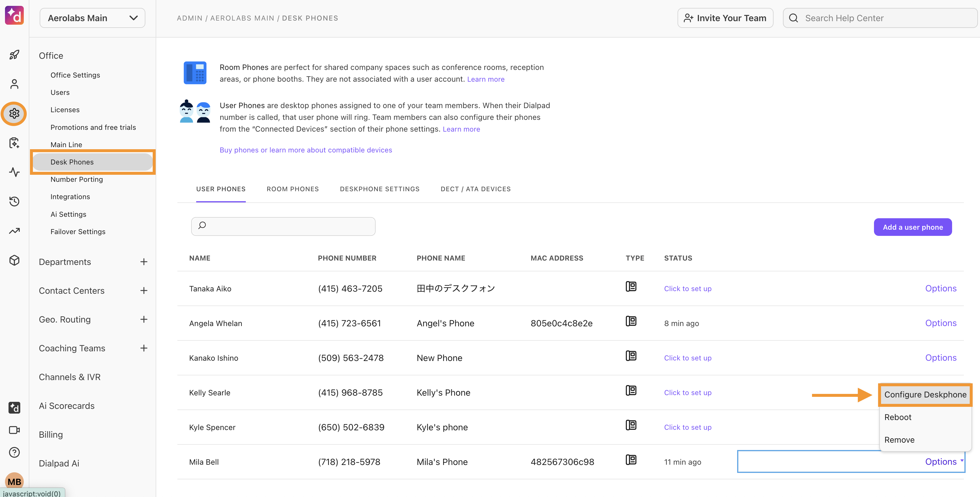Screen dimensions: 980x497
Task: Open the admin settings gear icon
Action: [14, 113]
